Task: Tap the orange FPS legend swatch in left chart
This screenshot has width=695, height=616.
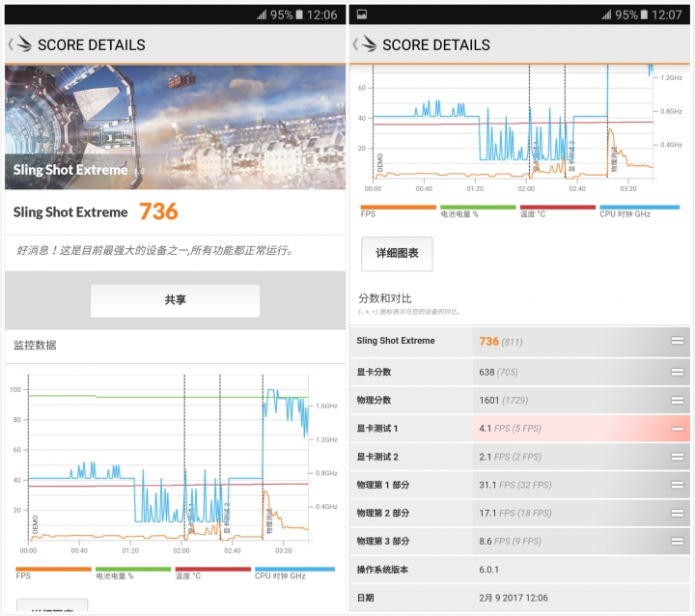Action: [53, 569]
